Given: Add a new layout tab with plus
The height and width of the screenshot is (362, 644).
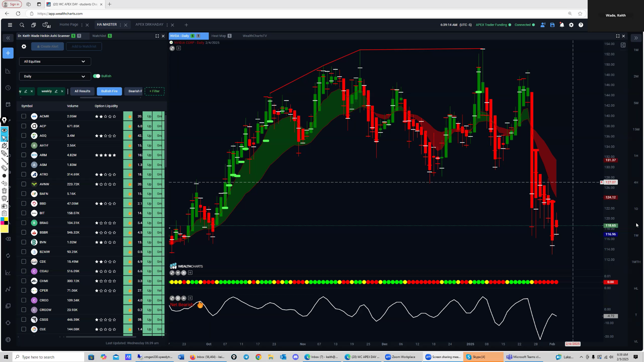Looking at the screenshot, I should [186, 25].
